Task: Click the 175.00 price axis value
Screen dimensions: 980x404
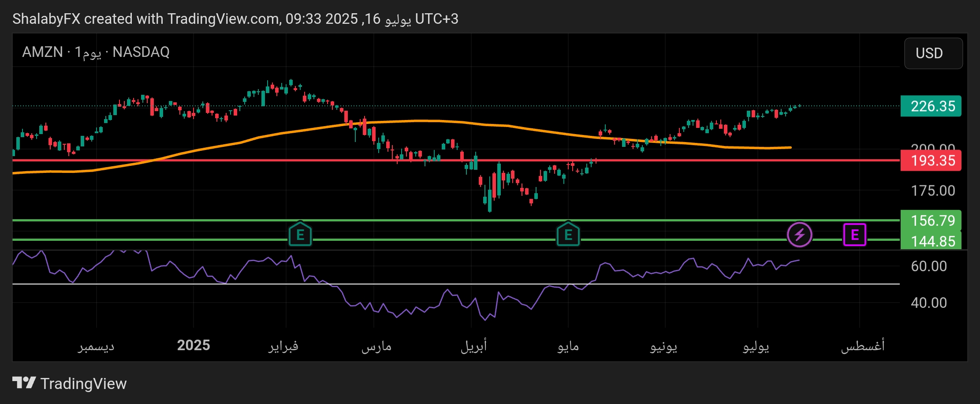Action: tap(933, 191)
